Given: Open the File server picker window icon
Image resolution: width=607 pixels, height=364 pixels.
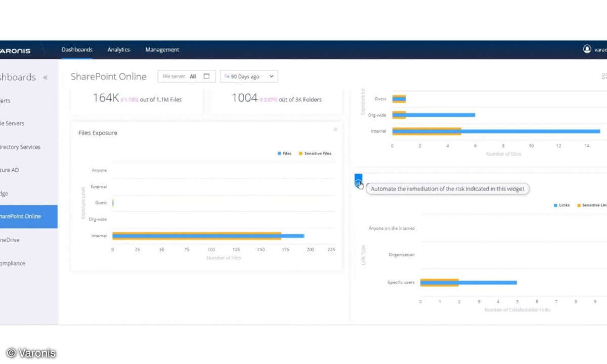Looking at the screenshot, I should coord(206,76).
